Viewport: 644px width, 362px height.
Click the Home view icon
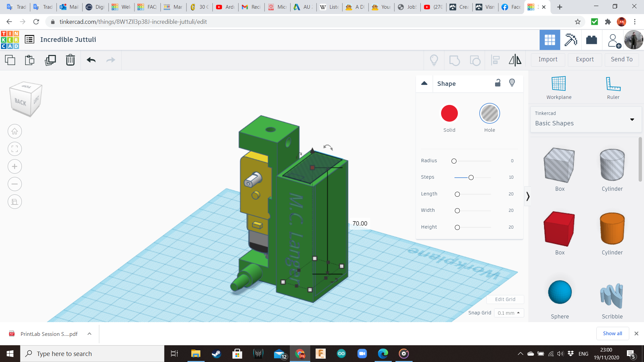(x=15, y=131)
